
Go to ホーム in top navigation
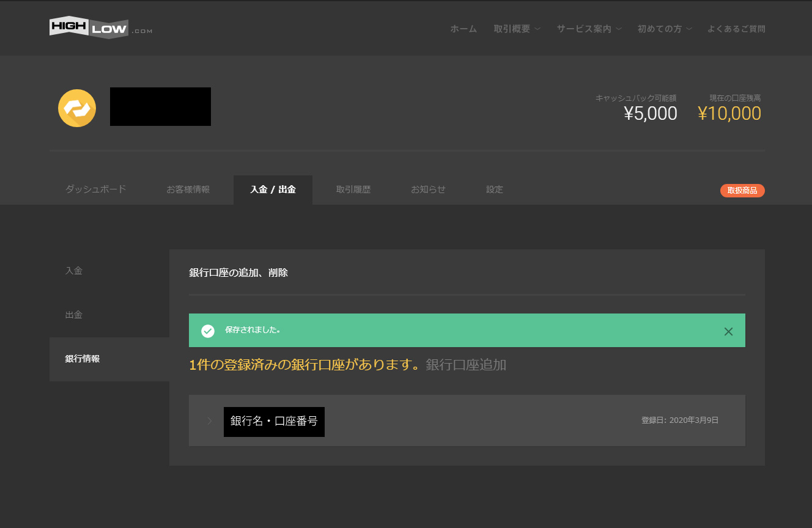click(x=463, y=29)
